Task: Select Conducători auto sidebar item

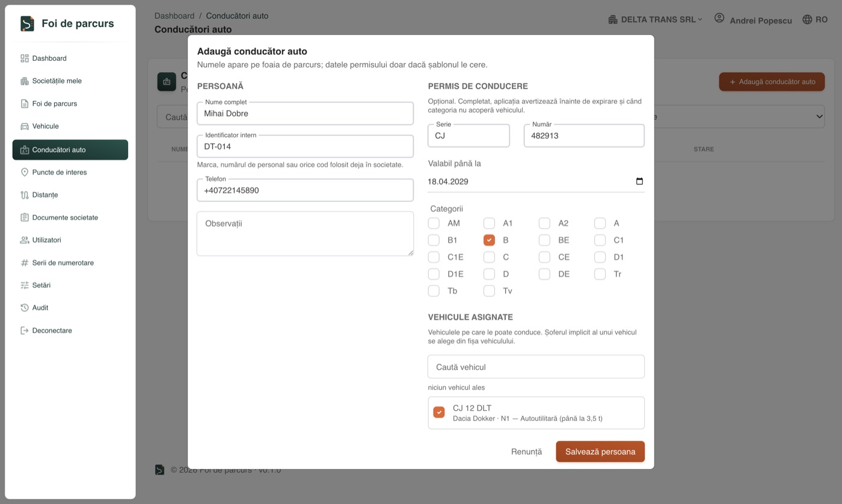Action: (x=70, y=150)
